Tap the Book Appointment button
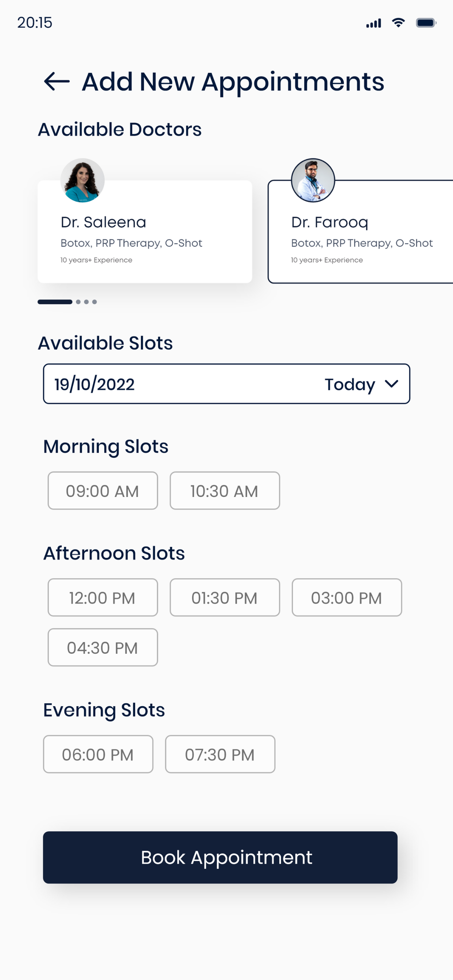The height and width of the screenshot is (980, 453). (x=220, y=857)
